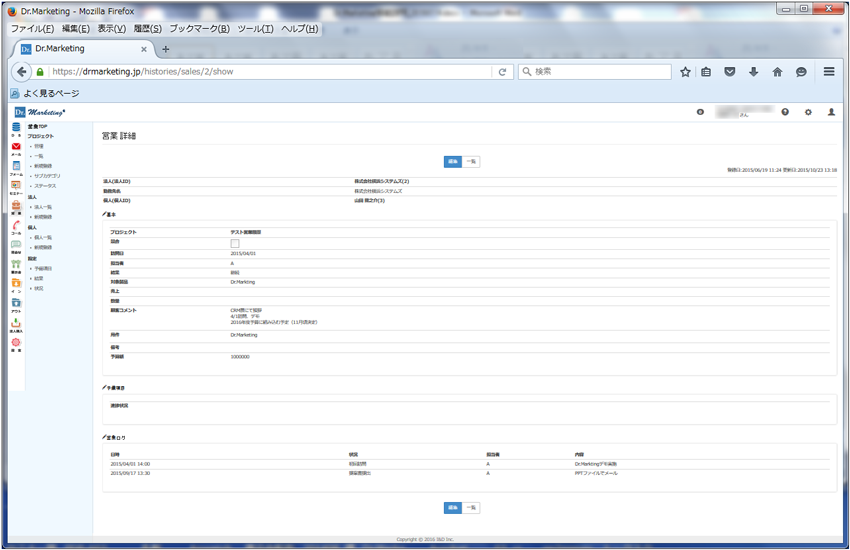Bookmark page with star icon
Image resolution: width=850 pixels, height=550 pixels.
click(685, 72)
